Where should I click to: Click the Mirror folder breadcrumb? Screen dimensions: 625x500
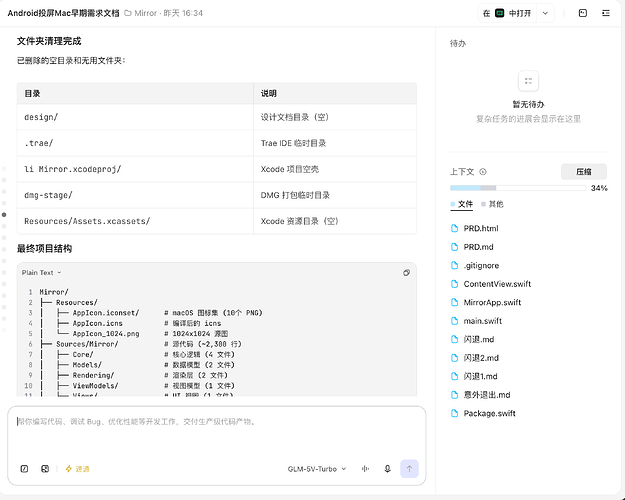[x=141, y=13]
